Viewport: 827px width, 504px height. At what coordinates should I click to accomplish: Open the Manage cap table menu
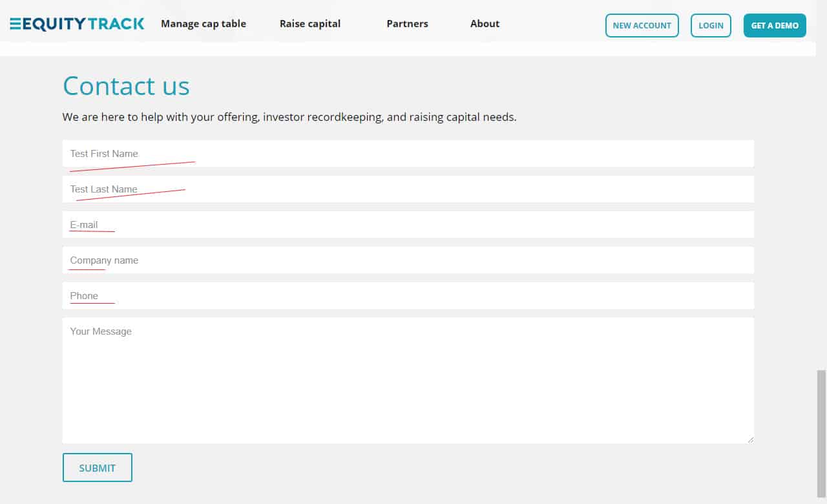tap(204, 24)
